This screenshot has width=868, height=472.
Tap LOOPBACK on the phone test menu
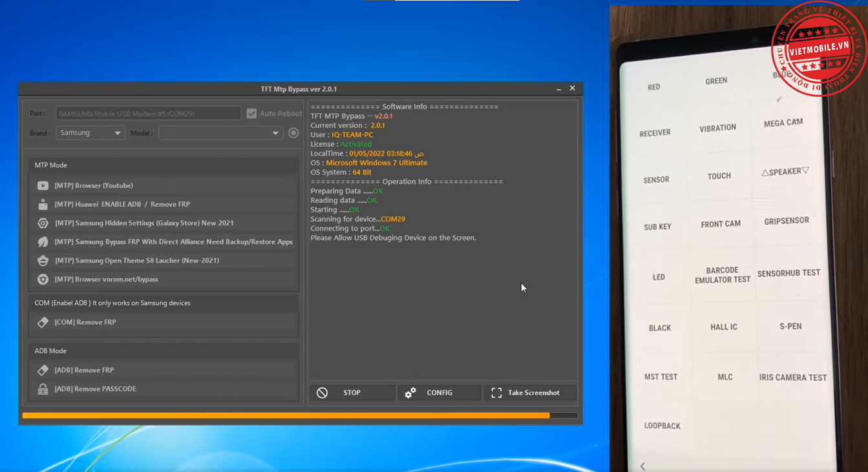click(x=662, y=426)
